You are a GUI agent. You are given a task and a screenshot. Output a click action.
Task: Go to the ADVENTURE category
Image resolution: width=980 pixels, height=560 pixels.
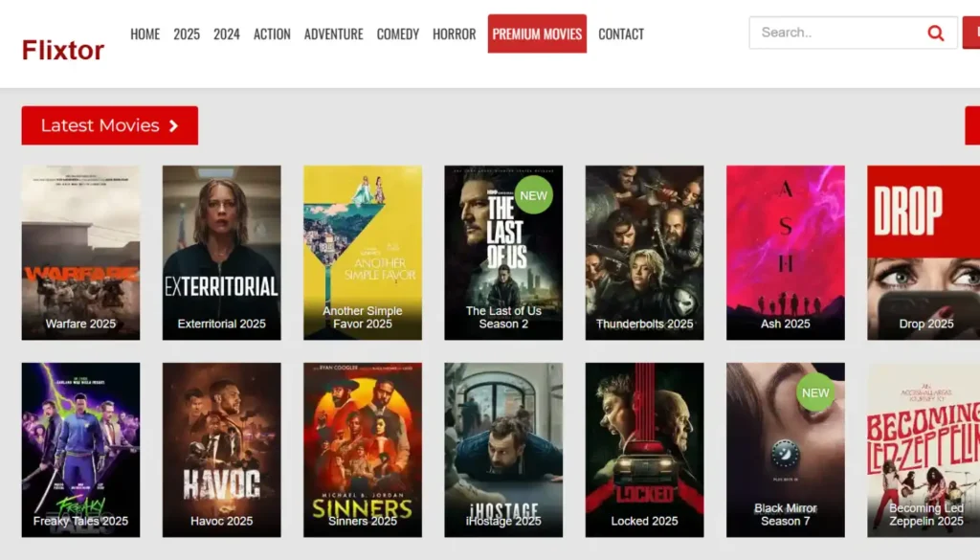333,34
